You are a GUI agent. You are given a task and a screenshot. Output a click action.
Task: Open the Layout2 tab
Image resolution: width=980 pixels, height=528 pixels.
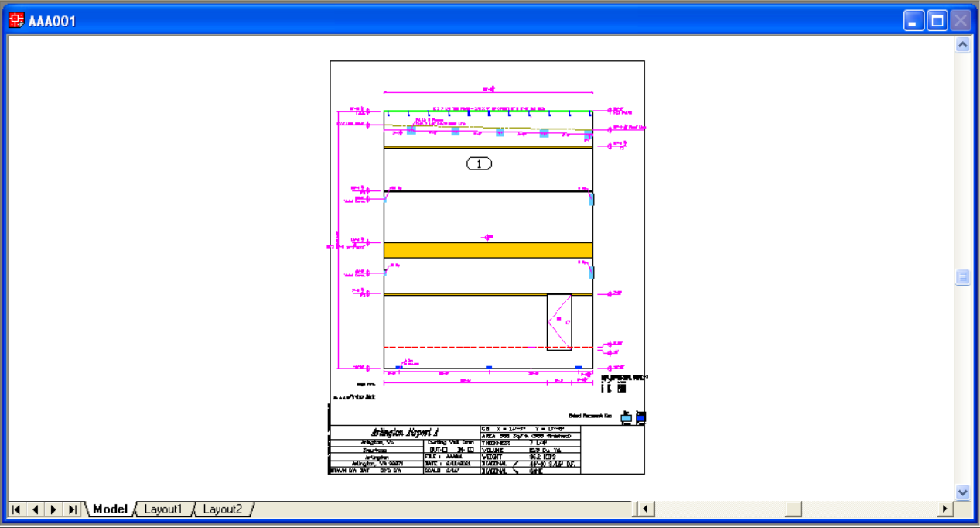pyautogui.click(x=223, y=509)
